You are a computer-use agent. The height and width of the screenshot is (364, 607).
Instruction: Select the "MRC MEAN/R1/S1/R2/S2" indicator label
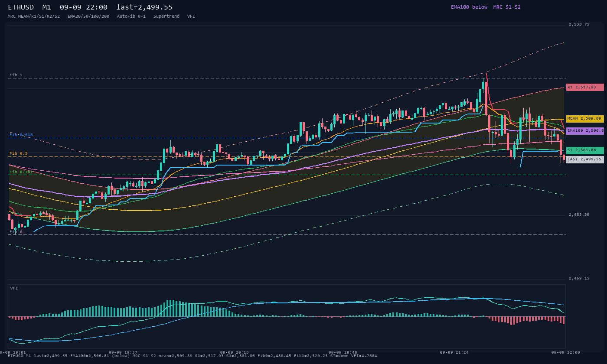click(x=34, y=16)
